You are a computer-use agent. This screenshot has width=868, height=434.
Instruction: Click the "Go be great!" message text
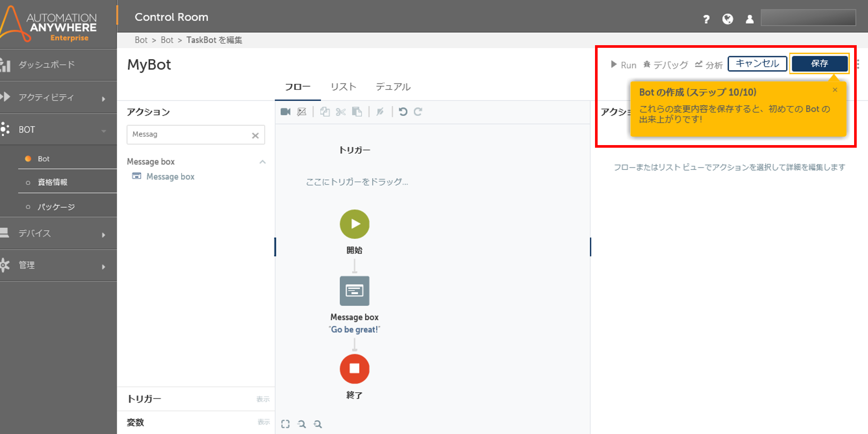click(x=355, y=330)
